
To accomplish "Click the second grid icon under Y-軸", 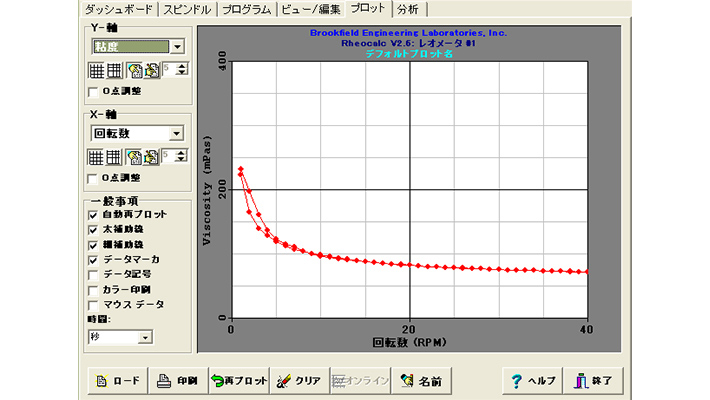I will (114, 71).
